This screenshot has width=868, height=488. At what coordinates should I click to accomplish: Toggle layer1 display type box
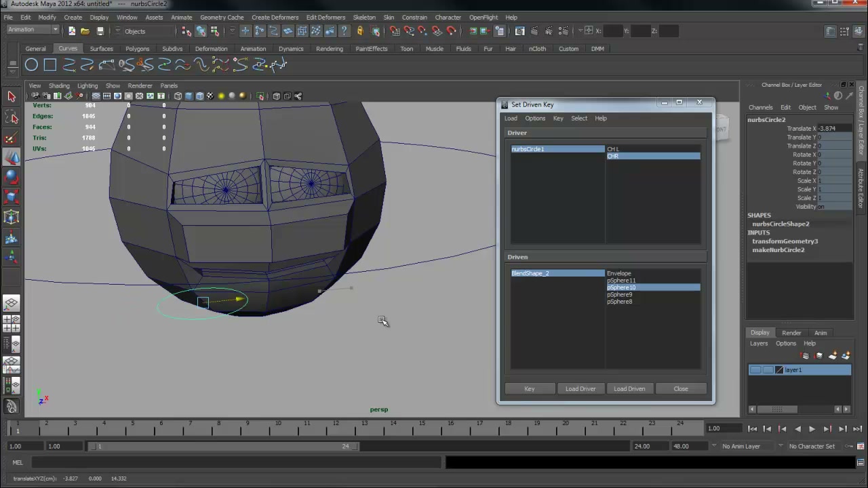[x=768, y=370]
